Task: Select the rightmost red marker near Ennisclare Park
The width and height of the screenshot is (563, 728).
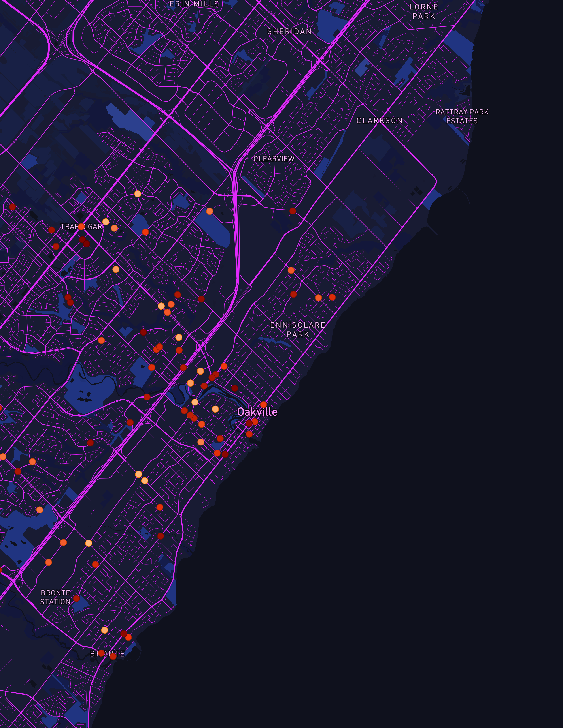Action: [332, 297]
